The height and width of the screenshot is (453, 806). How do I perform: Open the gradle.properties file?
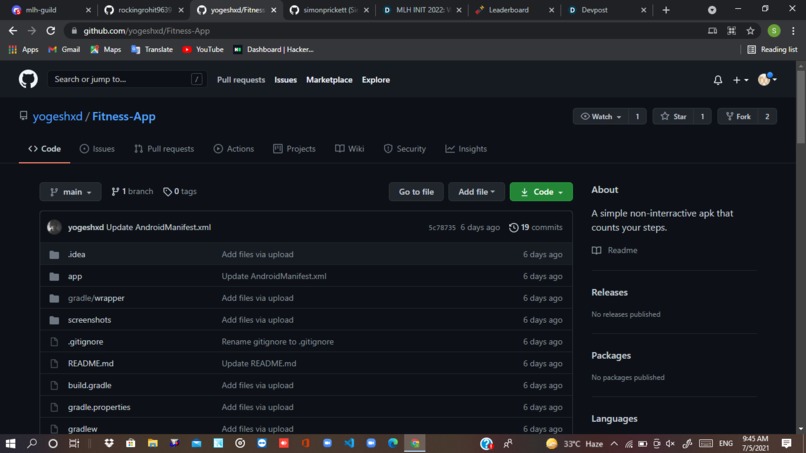click(99, 407)
